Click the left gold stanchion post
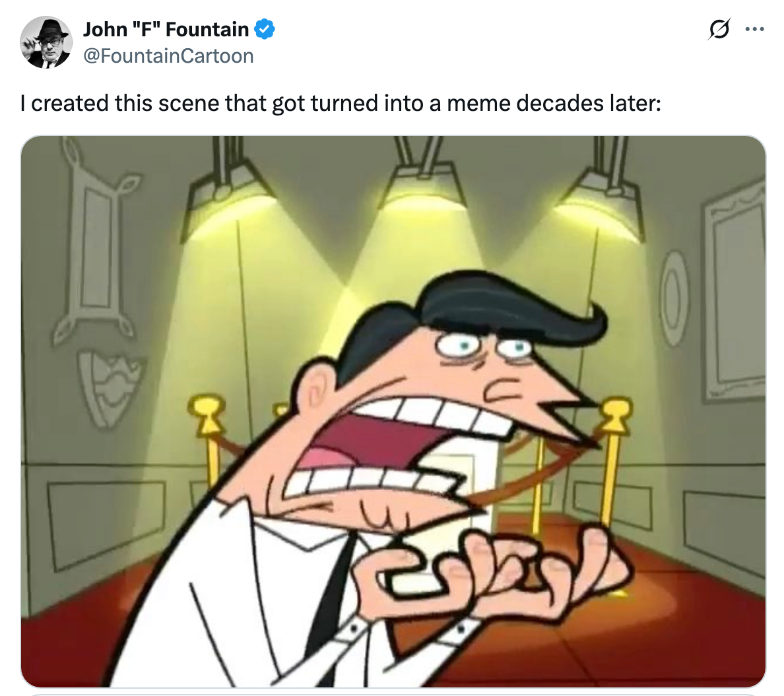 click(x=207, y=440)
